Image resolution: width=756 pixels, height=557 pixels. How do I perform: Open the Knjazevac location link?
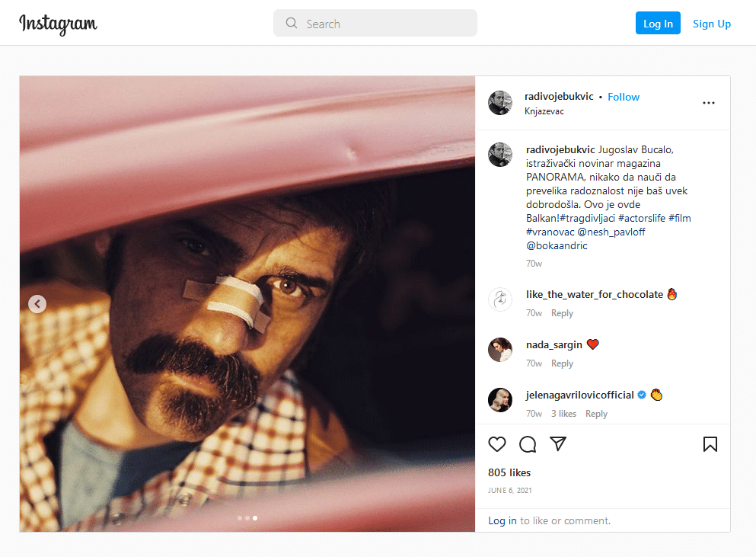pyautogui.click(x=544, y=111)
